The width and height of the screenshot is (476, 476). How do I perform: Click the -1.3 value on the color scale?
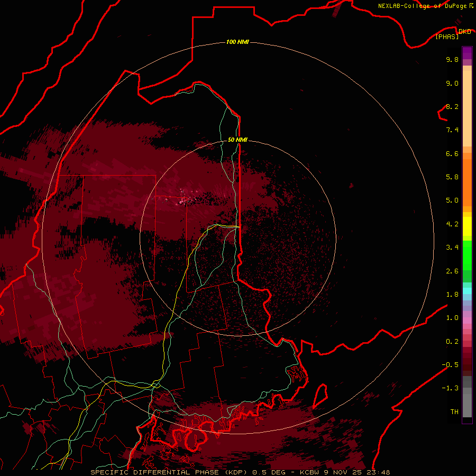tap(450, 388)
